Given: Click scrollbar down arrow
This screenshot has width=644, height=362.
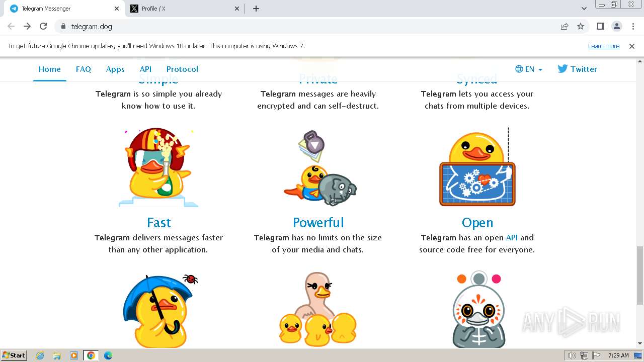Looking at the screenshot, I should [640, 343].
